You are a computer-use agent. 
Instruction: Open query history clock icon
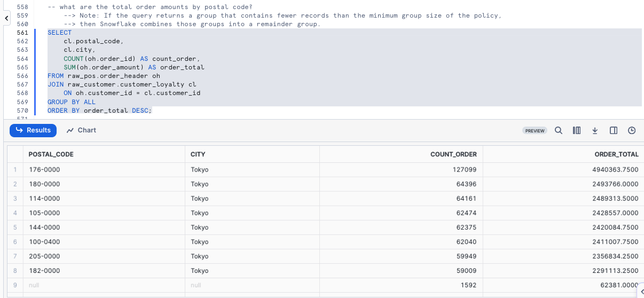click(632, 130)
